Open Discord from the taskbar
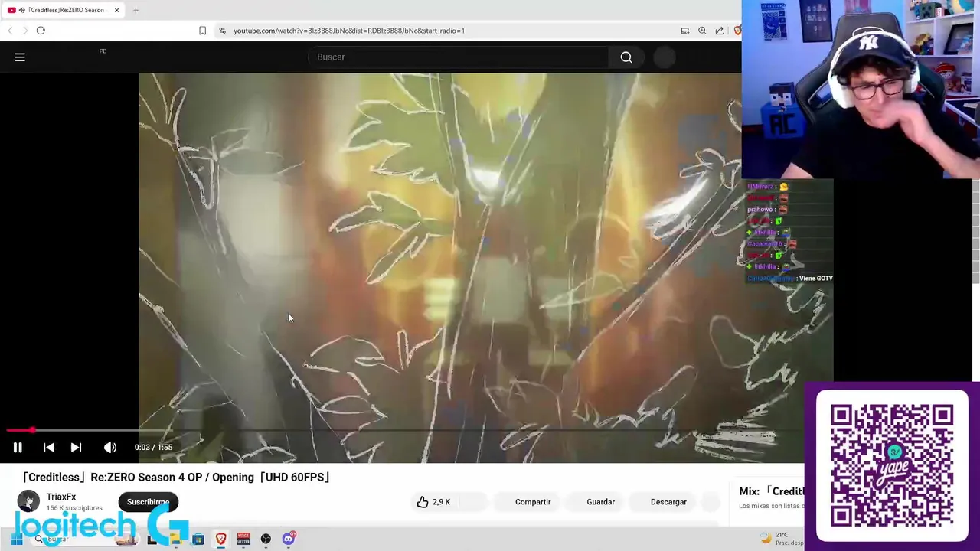 289,539
